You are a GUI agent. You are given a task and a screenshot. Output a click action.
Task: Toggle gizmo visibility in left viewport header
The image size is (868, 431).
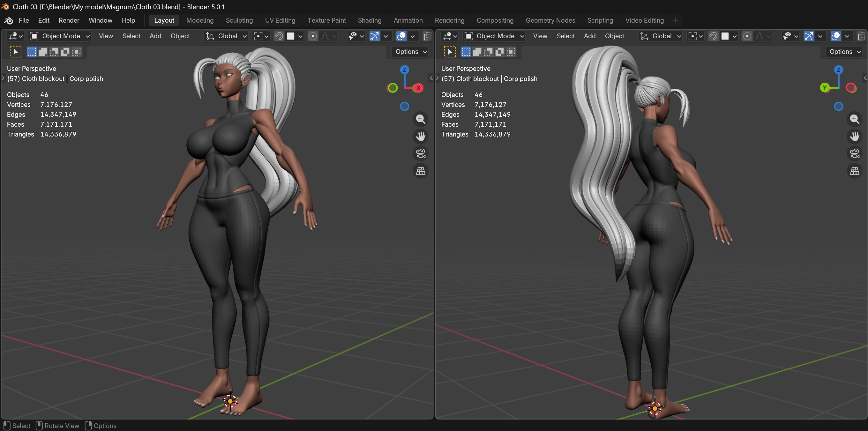(x=374, y=36)
